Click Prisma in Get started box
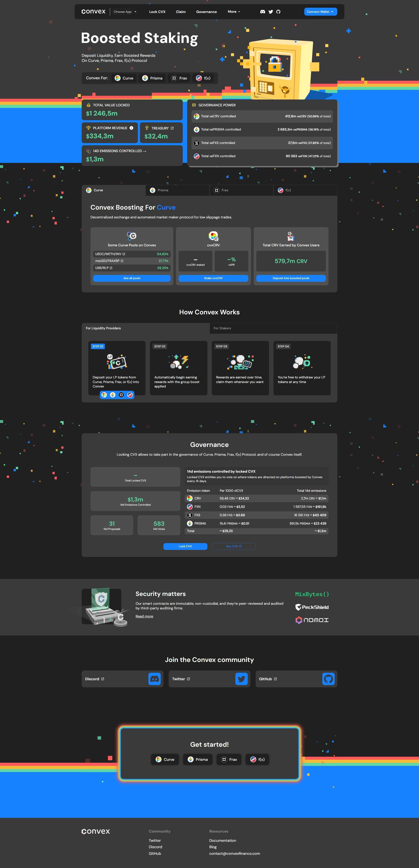The height and width of the screenshot is (868, 419). pos(198,759)
